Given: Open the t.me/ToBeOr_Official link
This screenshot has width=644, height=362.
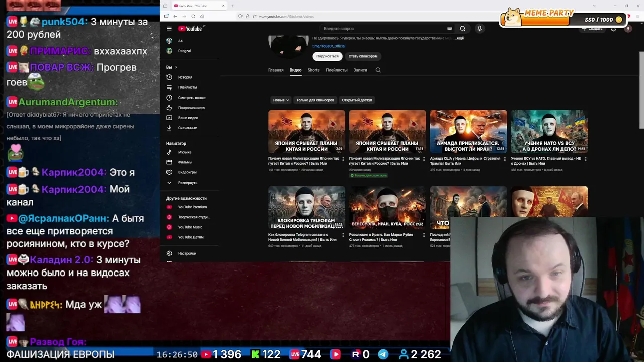Looking at the screenshot, I should click(329, 46).
